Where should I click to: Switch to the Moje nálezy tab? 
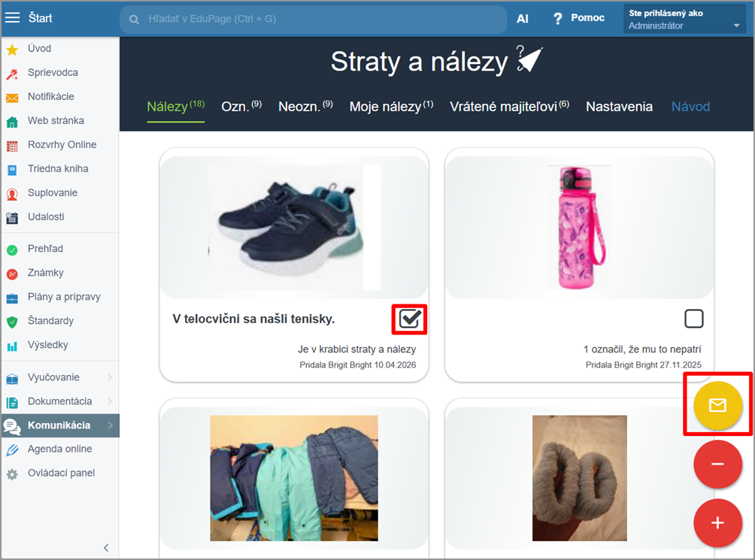click(391, 107)
